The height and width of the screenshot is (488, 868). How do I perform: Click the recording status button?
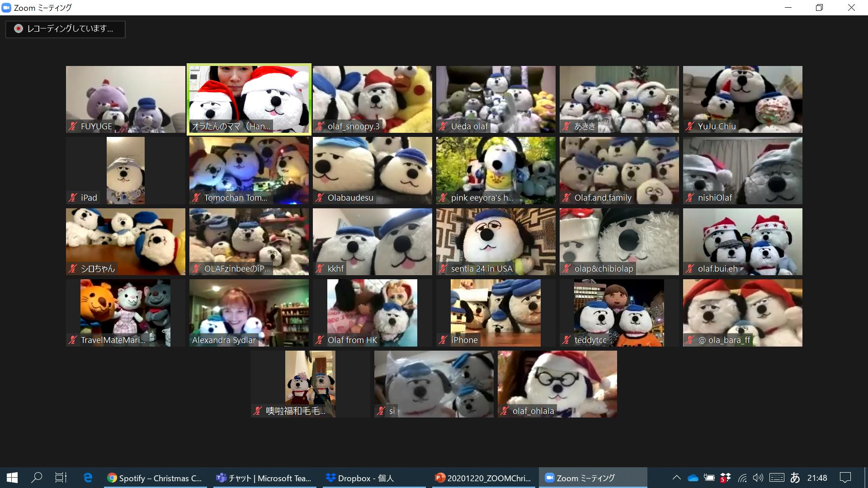coord(66,29)
